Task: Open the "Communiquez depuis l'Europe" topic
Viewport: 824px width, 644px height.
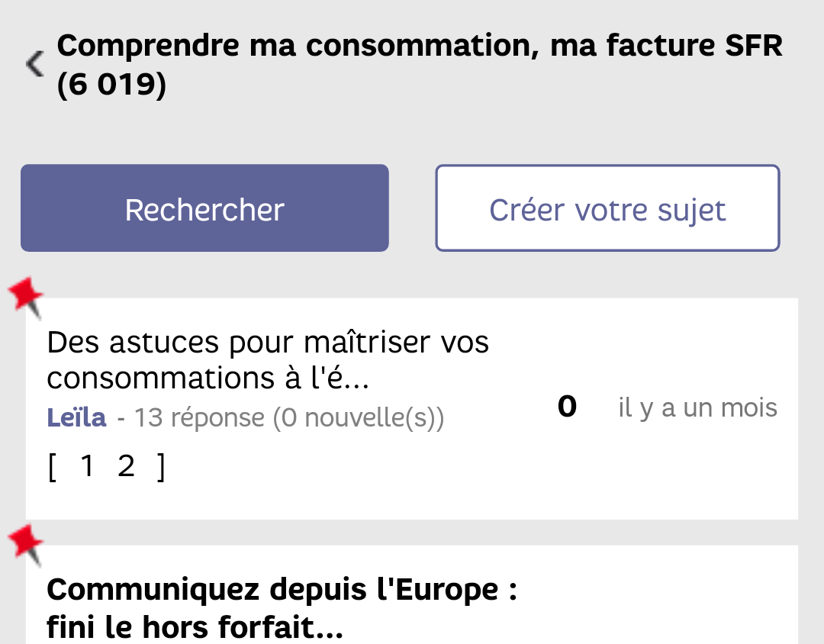Action: click(x=282, y=590)
